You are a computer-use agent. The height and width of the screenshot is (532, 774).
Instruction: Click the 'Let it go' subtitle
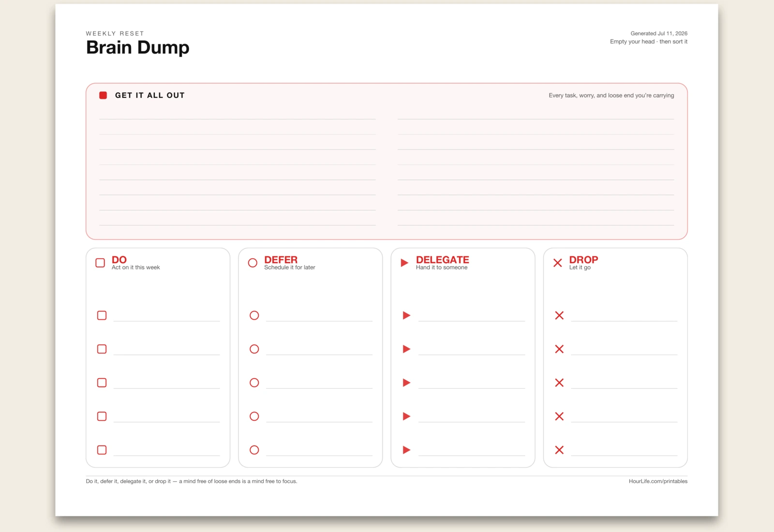point(580,267)
